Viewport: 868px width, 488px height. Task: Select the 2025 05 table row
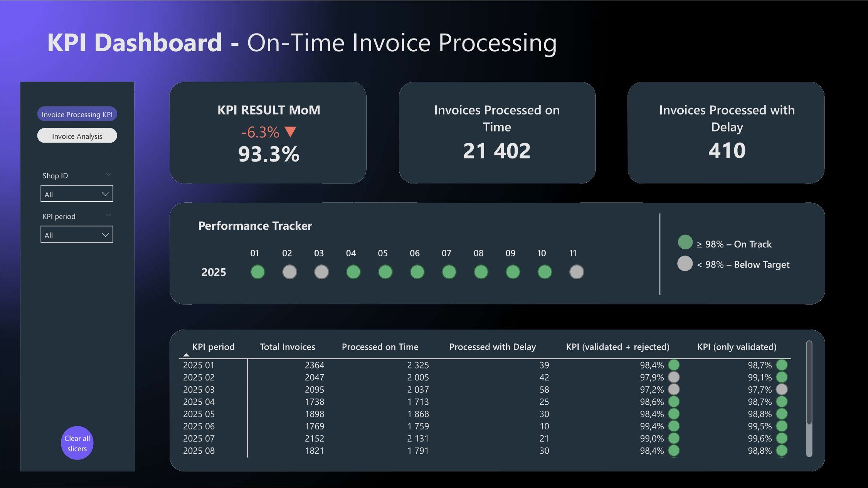click(199, 414)
